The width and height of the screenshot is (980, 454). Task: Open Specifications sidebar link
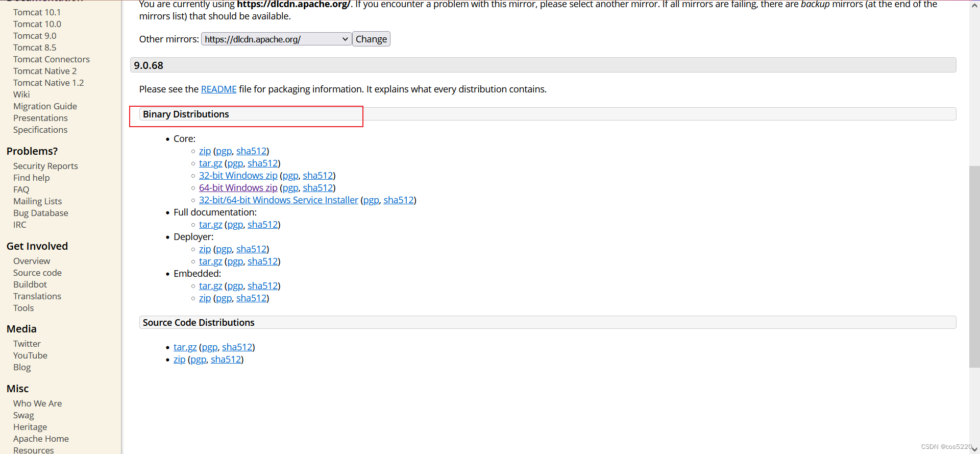[x=40, y=130]
